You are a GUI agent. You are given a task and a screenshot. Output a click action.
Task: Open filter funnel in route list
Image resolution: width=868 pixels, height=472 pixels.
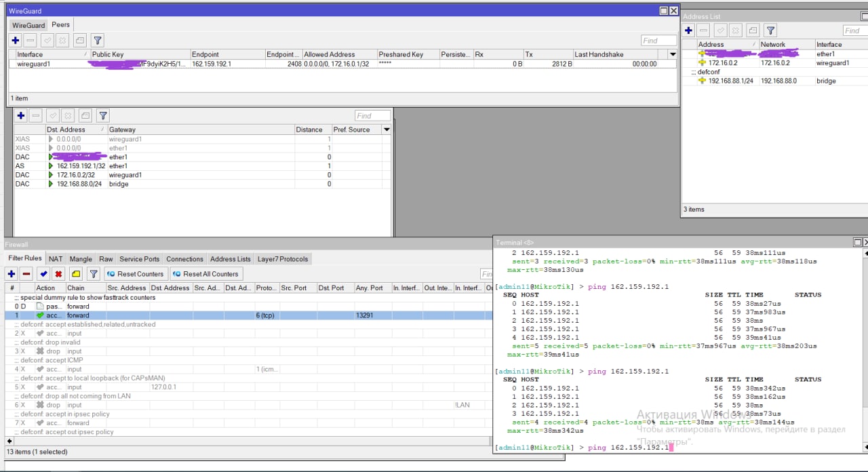(x=102, y=116)
